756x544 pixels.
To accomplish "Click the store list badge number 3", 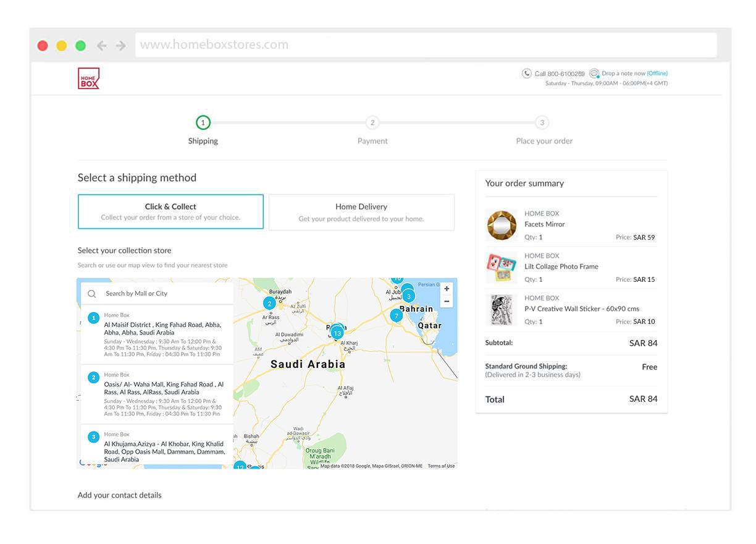I will pos(93,437).
